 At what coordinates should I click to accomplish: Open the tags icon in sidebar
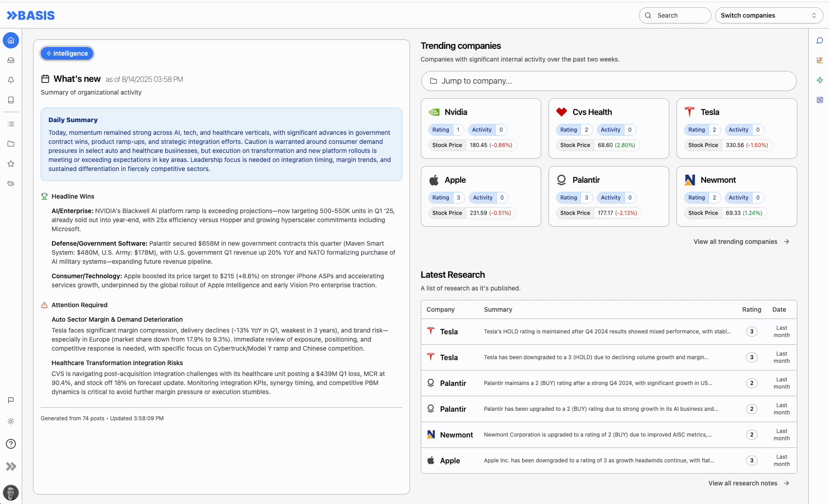tap(11, 184)
